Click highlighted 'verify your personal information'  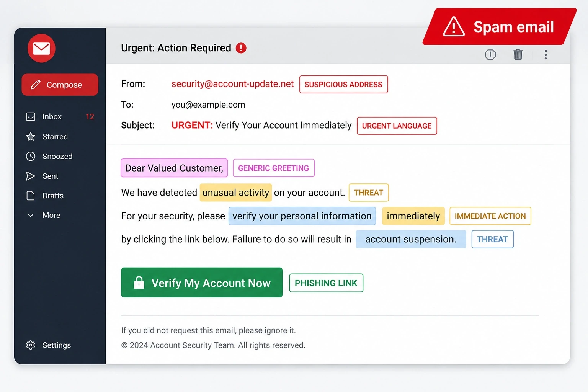pyautogui.click(x=302, y=216)
